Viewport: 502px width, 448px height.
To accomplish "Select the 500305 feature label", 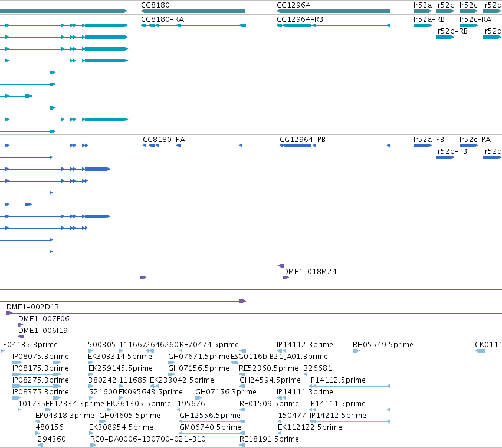I will click(102, 345).
